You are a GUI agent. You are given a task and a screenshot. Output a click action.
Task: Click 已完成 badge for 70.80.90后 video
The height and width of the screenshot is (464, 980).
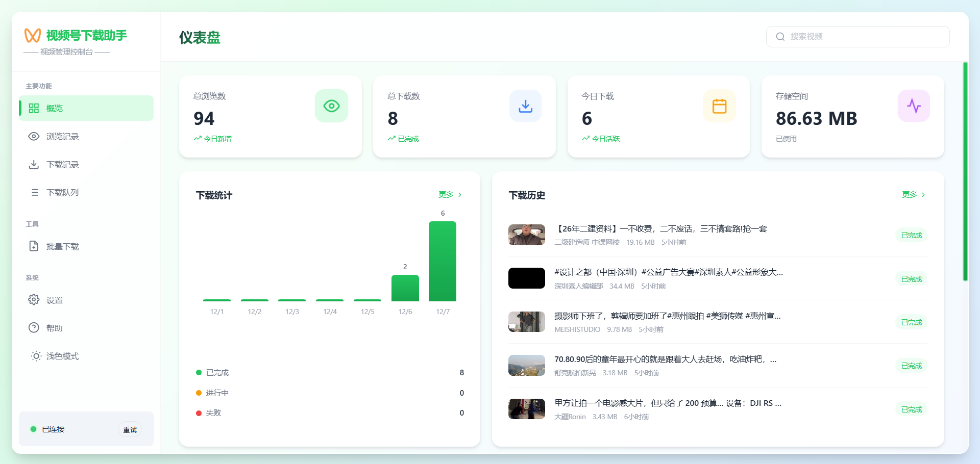(x=911, y=366)
